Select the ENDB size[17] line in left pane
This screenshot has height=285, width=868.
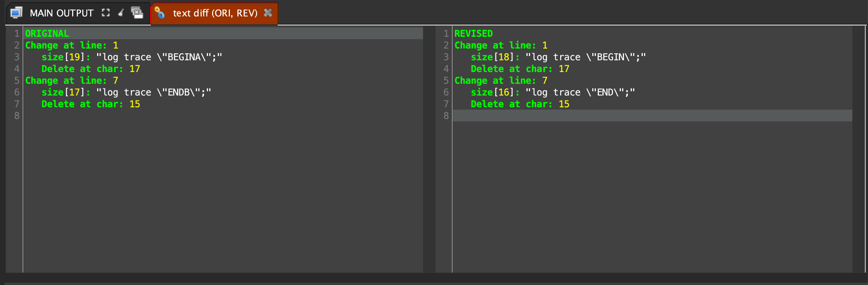(126, 92)
